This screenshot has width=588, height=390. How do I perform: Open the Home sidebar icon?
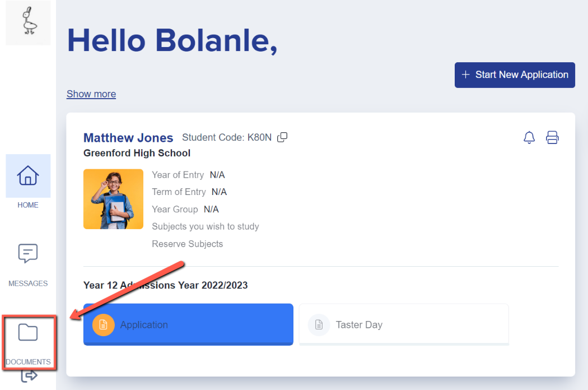(x=28, y=176)
